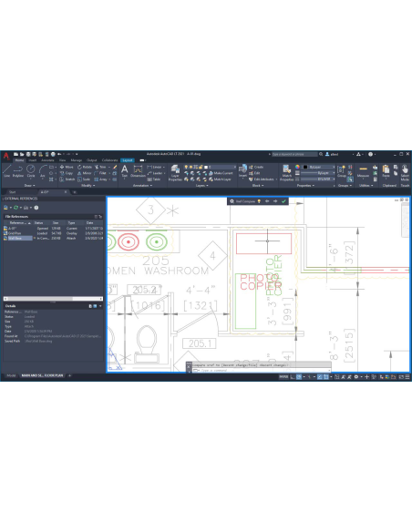412x532 pixels.
Task: Select the Grid Plan reference row
Action: pyautogui.click(x=53, y=233)
